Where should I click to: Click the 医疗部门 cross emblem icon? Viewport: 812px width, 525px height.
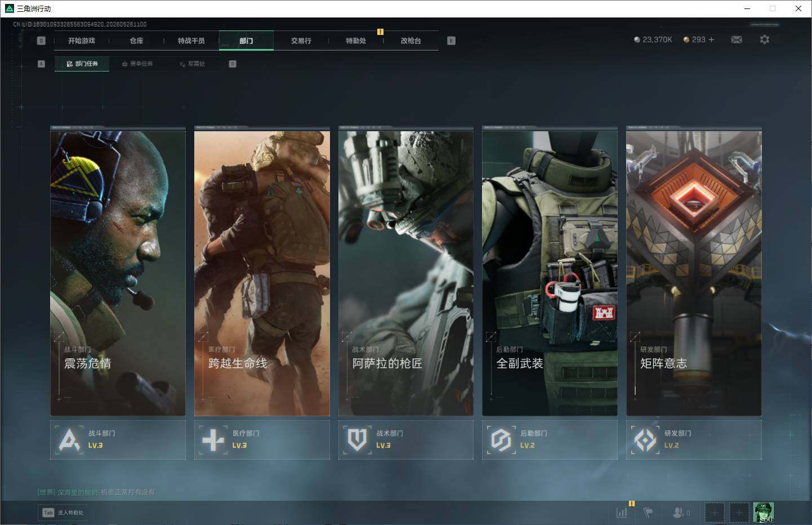pyautogui.click(x=213, y=440)
